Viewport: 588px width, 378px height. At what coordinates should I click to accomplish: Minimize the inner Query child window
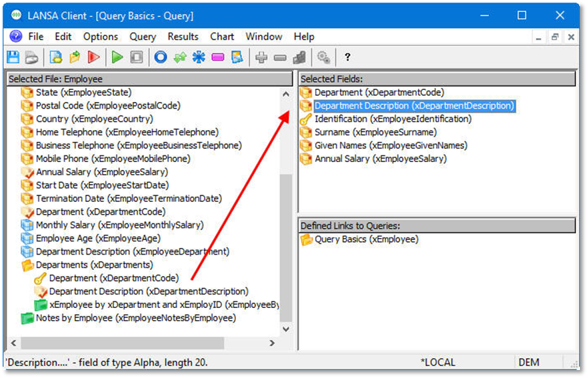point(539,37)
